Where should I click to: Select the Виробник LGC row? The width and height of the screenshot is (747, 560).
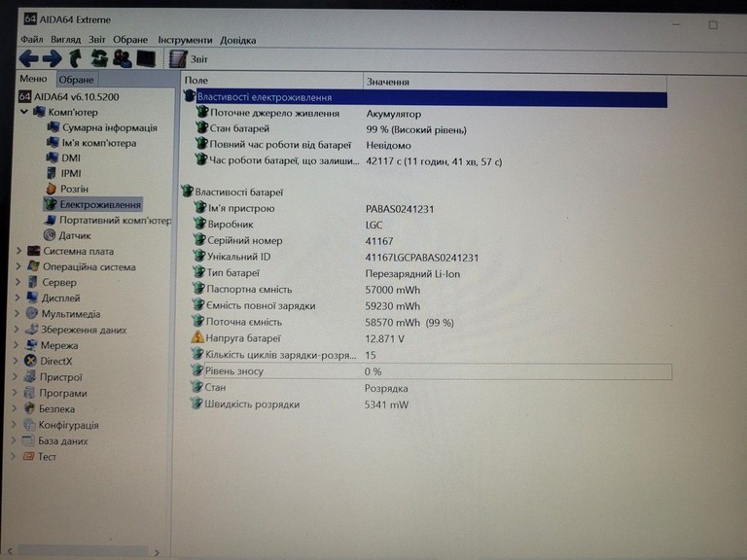pyautogui.click(x=288, y=225)
